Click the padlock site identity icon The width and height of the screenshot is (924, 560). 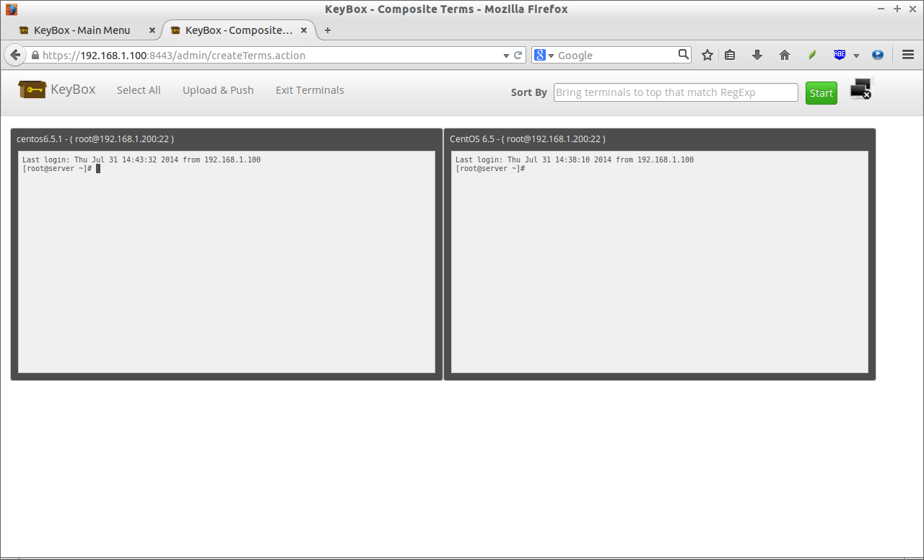point(35,55)
